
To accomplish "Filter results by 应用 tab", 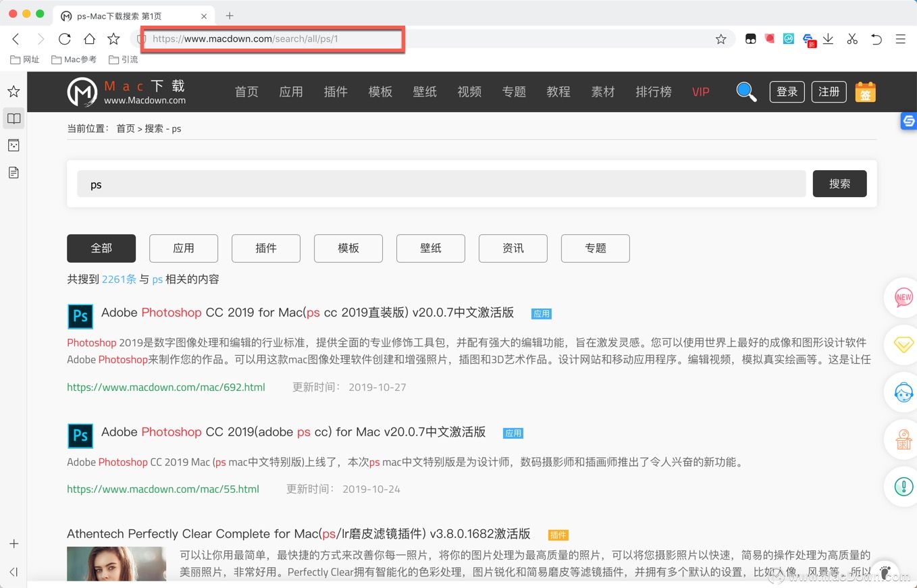I will 184,248.
